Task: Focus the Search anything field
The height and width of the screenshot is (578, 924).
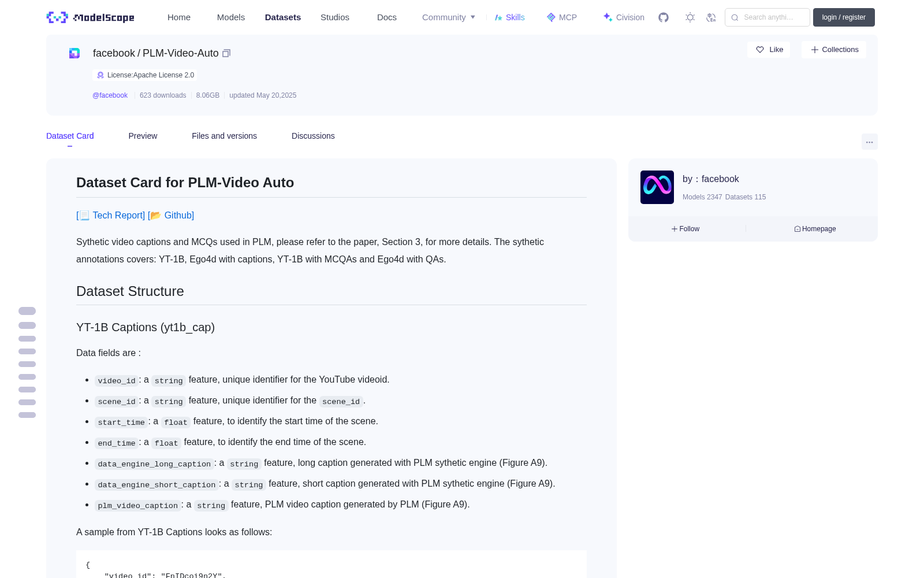Action: pyautogui.click(x=767, y=17)
